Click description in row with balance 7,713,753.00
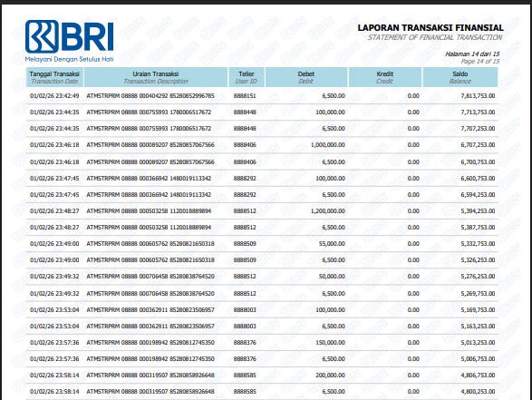This screenshot has height=400, width=532. click(x=149, y=112)
